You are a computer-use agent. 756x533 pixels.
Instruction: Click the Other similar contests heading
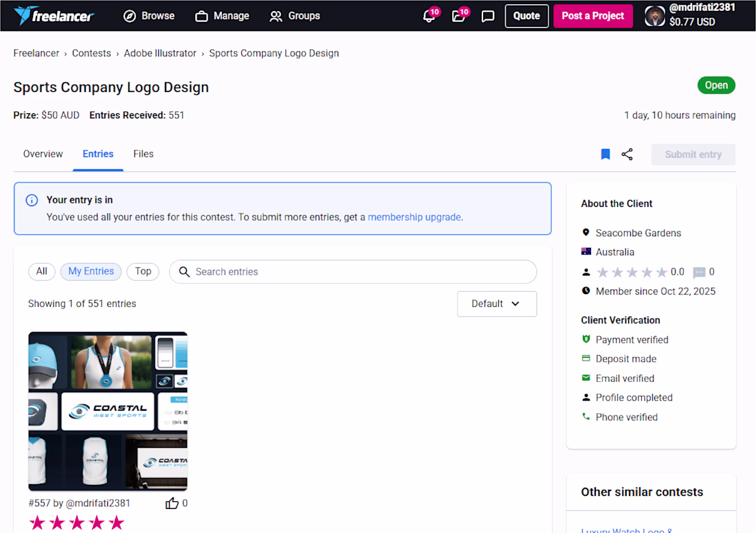click(x=642, y=492)
